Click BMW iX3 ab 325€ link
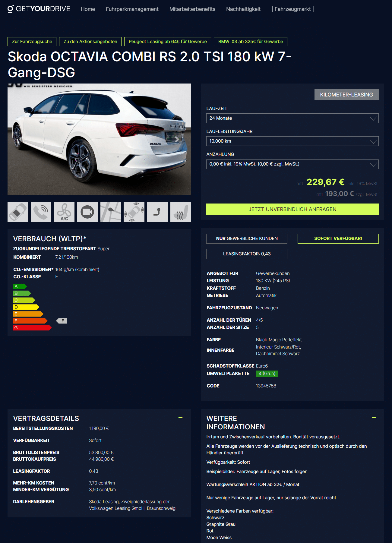The width and height of the screenshot is (392, 543). [251, 42]
